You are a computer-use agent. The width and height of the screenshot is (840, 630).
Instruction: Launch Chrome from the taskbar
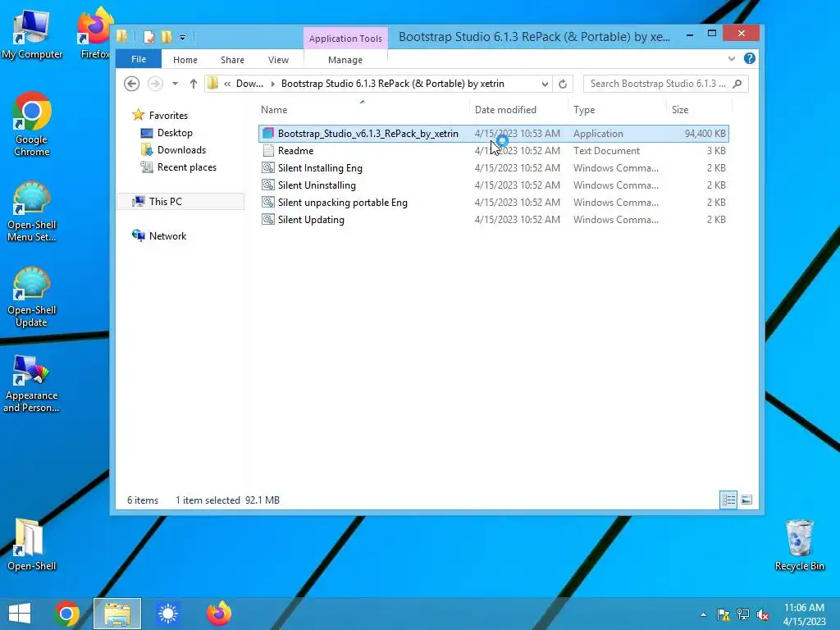click(x=66, y=614)
